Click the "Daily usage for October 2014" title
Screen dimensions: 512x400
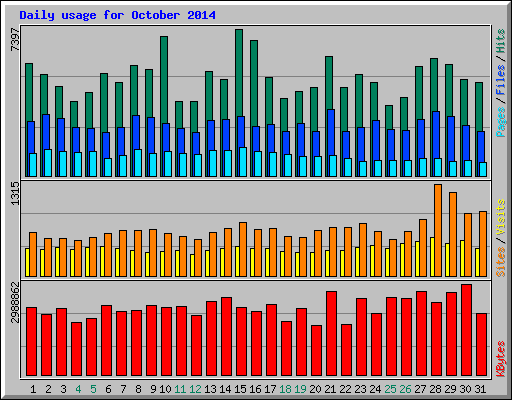117,15
